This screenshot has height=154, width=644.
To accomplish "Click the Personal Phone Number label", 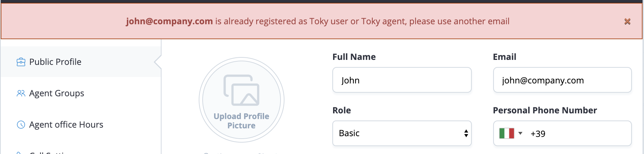I will click(545, 111).
